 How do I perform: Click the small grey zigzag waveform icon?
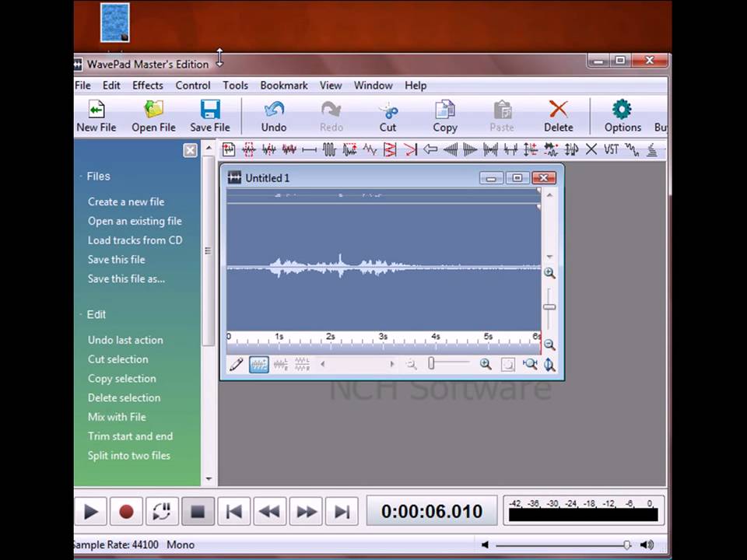tap(370, 149)
